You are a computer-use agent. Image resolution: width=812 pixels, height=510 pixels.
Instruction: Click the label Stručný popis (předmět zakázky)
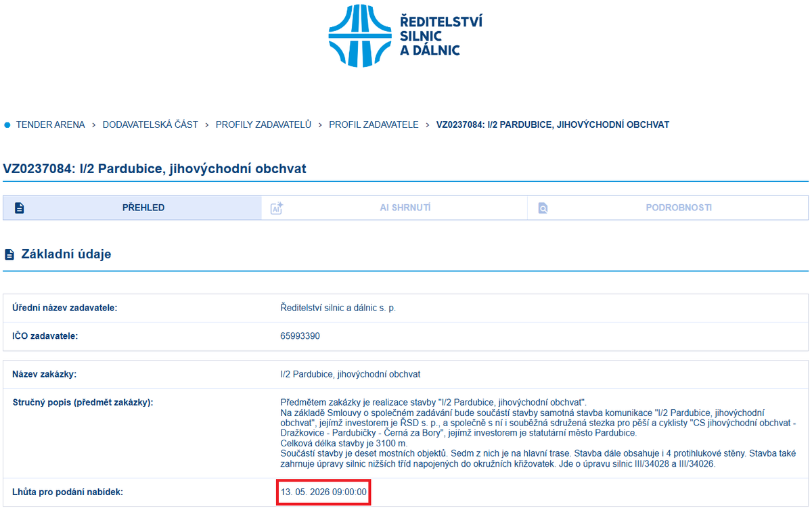click(83, 402)
